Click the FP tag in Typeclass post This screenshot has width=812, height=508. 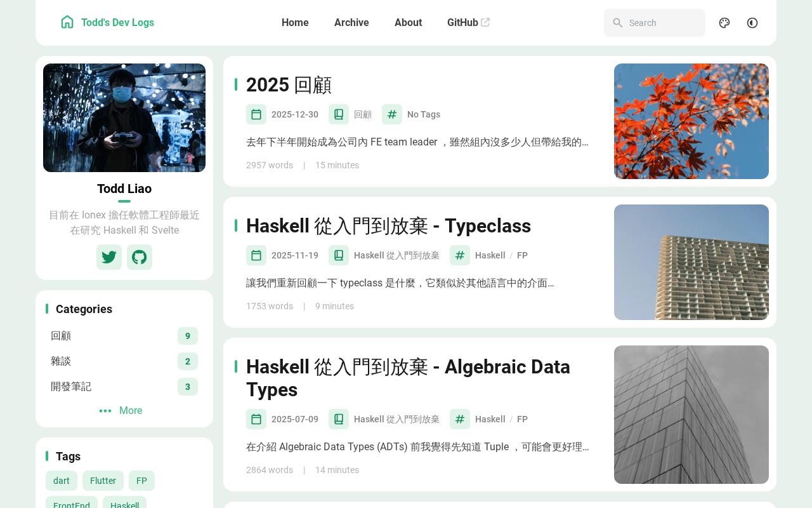pos(522,255)
